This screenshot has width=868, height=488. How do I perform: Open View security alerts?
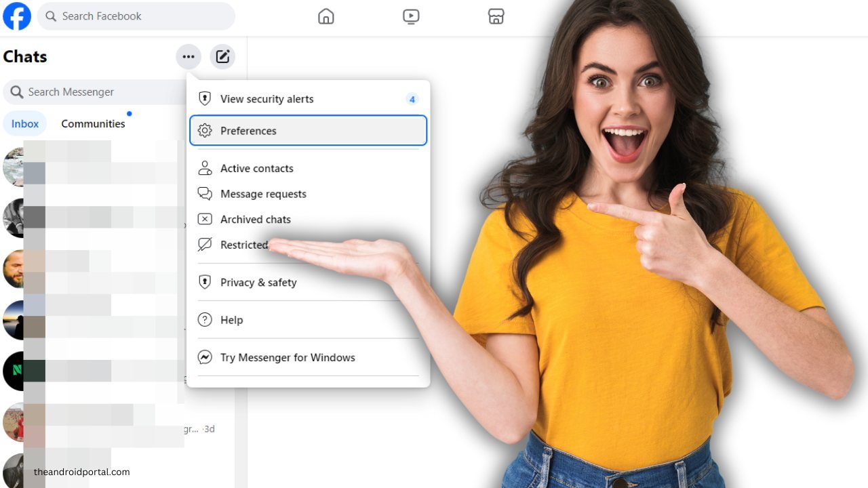coord(309,99)
